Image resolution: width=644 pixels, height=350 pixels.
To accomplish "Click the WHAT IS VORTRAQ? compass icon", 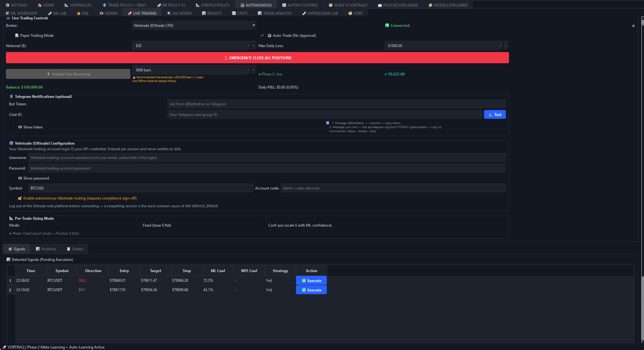I will 331,5.
